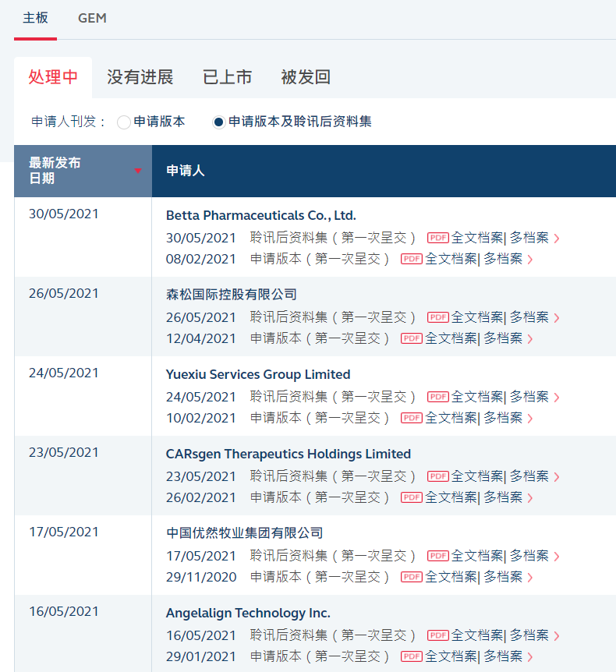Open PDF icon for CARsgen 23/05/2021 row
This screenshot has height=672, width=616.
coord(437,476)
